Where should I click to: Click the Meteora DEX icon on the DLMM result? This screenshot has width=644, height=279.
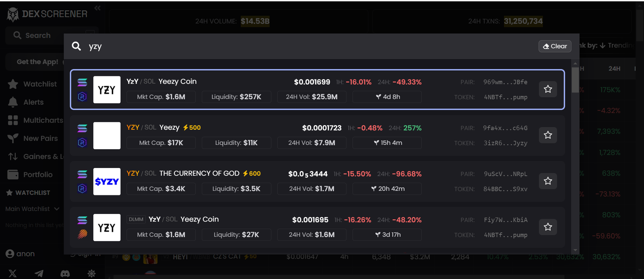(82, 234)
